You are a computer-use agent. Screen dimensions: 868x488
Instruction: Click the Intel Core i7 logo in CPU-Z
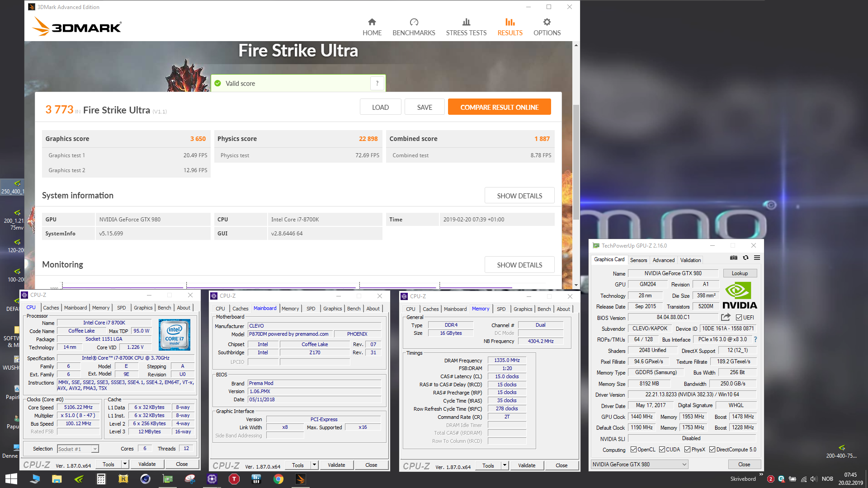[x=175, y=335]
